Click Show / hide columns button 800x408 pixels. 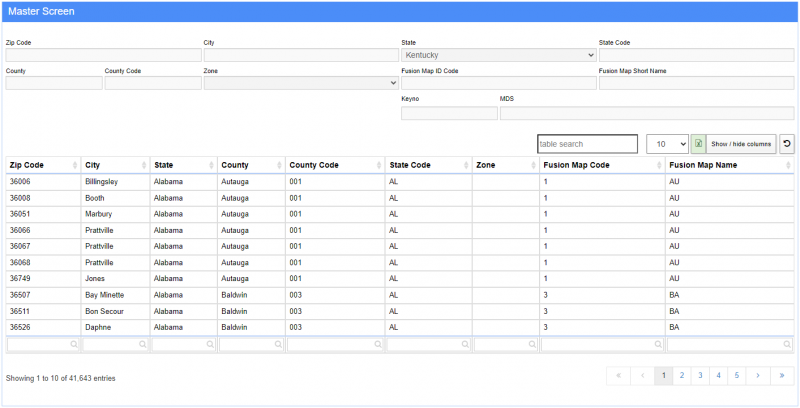(742, 144)
